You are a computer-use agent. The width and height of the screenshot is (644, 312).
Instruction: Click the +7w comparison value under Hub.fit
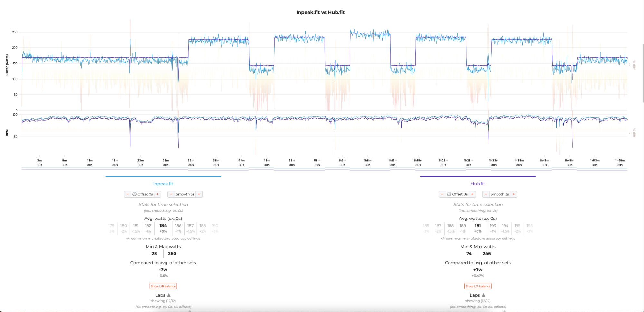click(x=478, y=270)
